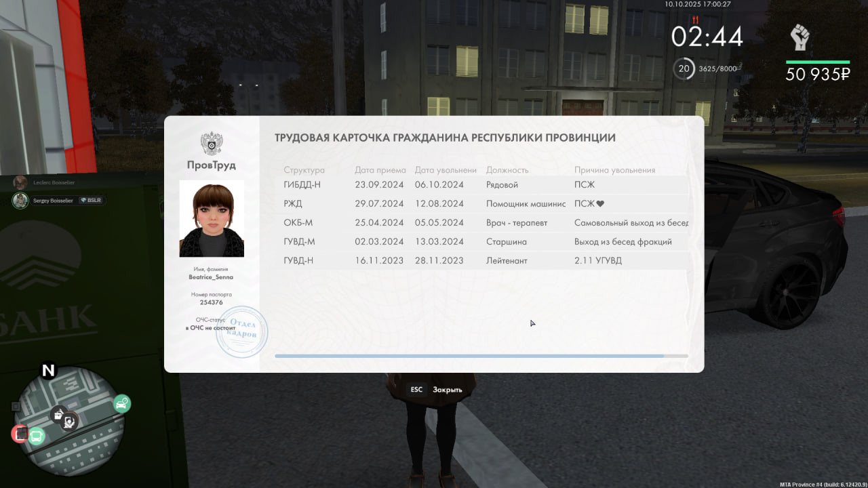Click Sergey Boisselier avatar in player list

tap(20, 201)
